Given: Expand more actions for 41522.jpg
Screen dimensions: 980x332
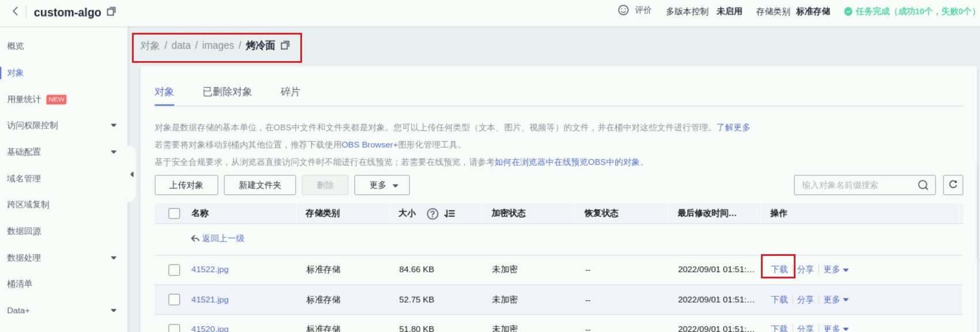Looking at the screenshot, I should click(x=835, y=270).
